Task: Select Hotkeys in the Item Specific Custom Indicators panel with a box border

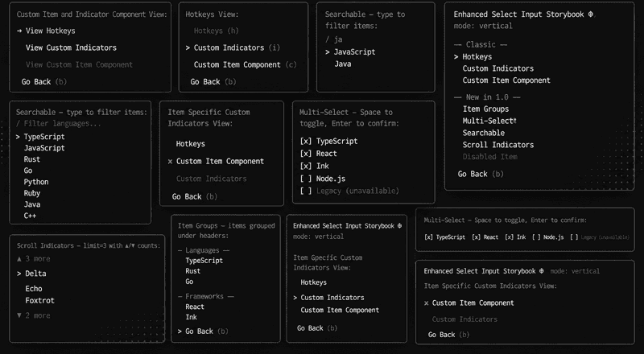Action: coord(190,144)
